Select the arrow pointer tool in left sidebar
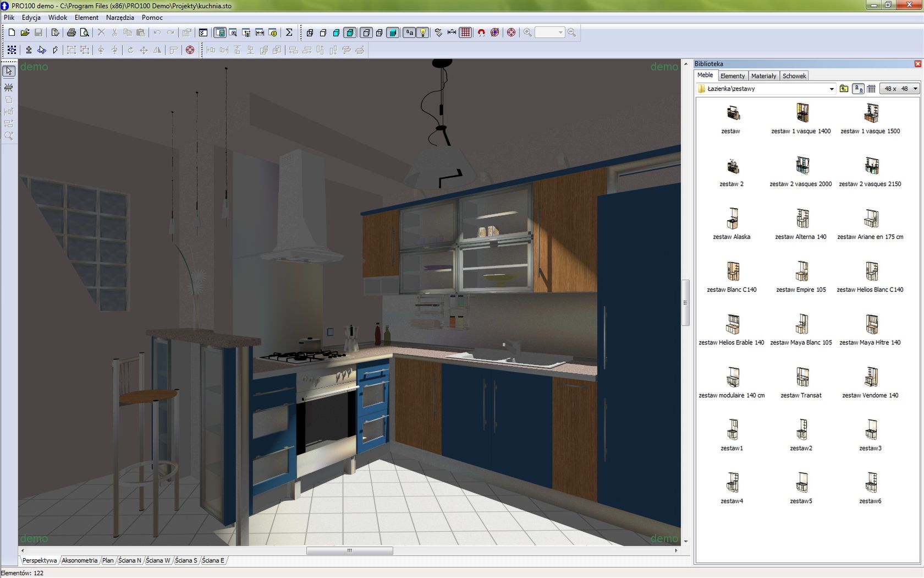The height and width of the screenshot is (578, 924). pyautogui.click(x=9, y=71)
